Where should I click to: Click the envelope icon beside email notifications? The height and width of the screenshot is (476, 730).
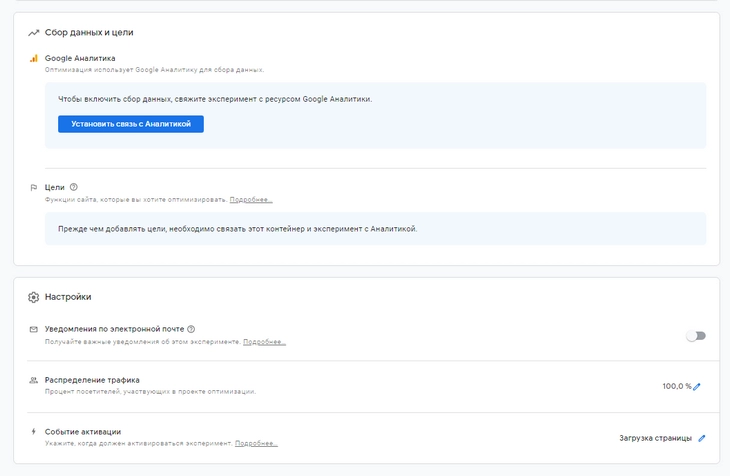tap(34, 329)
